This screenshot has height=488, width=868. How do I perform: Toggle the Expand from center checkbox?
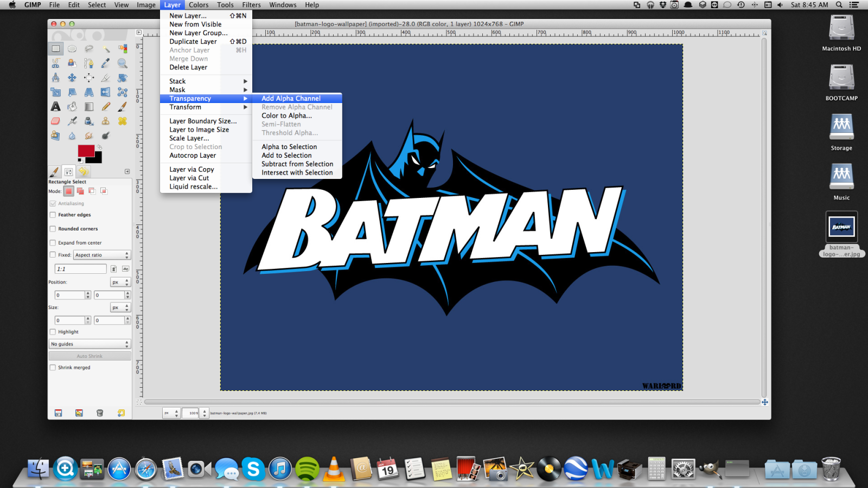[53, 243]
